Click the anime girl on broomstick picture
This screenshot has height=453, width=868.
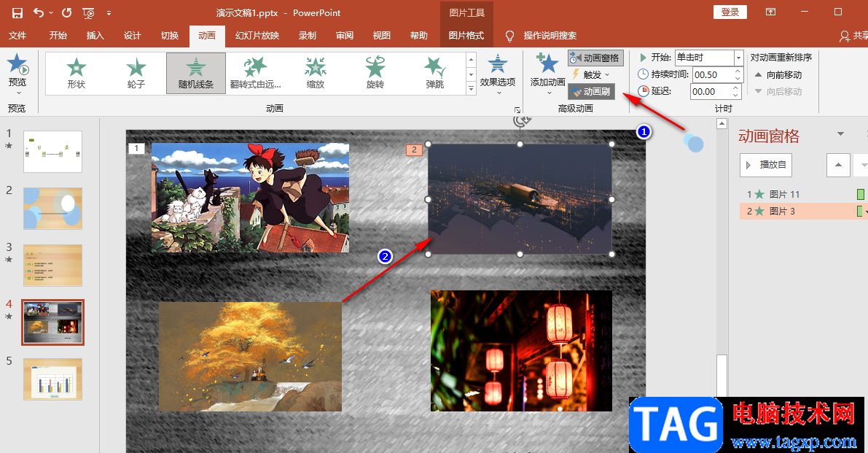250,198
